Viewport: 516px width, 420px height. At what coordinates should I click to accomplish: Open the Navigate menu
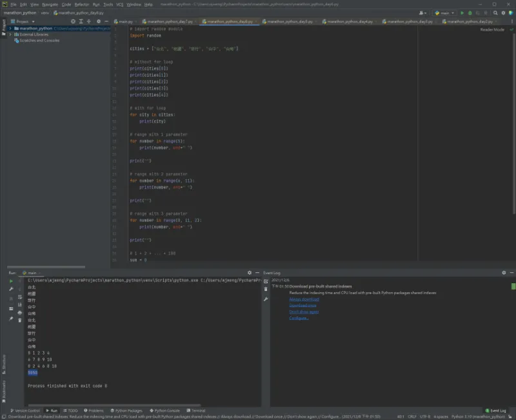pyautogui.click(x=50, y=5)
